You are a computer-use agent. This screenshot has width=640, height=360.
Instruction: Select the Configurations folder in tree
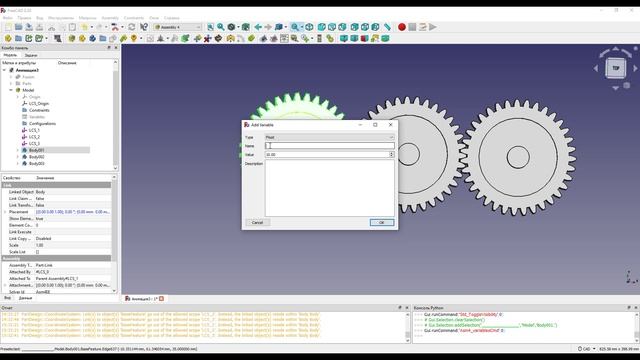click(42, 123)
